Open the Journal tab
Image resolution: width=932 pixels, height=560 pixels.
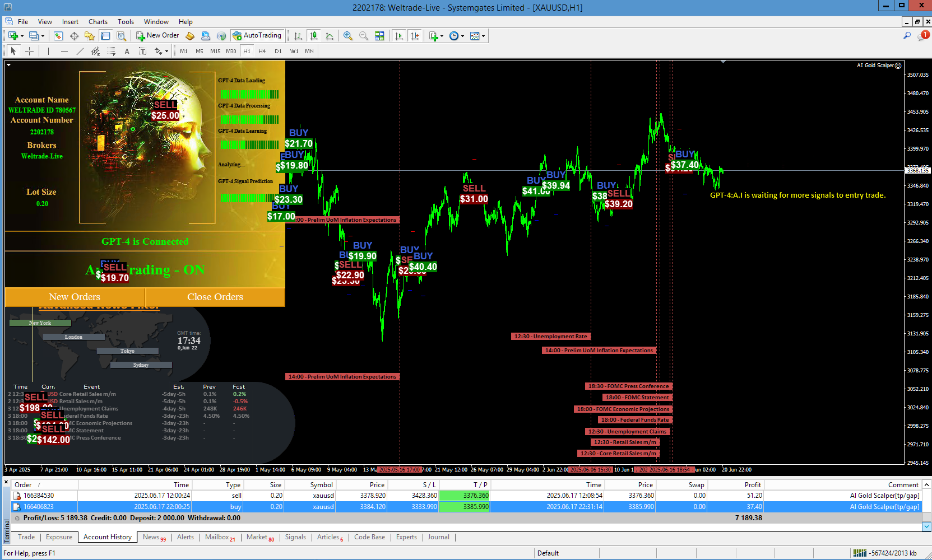tap(438, 537)
